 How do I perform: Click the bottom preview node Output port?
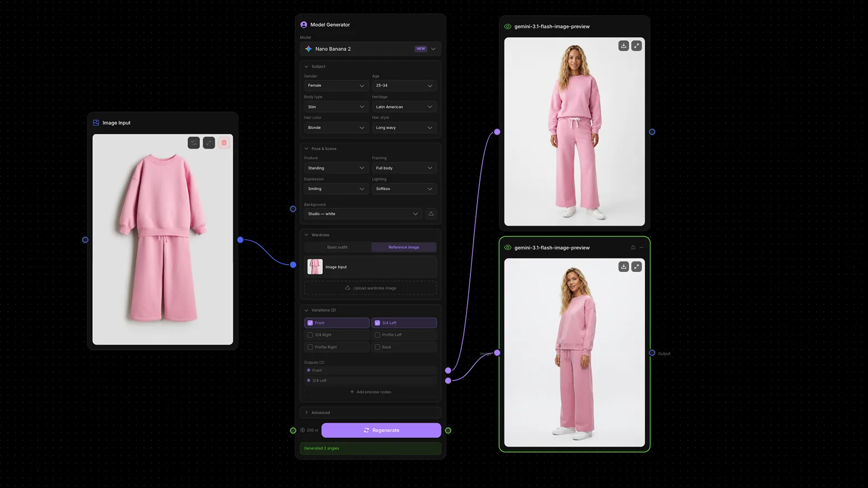652,353
